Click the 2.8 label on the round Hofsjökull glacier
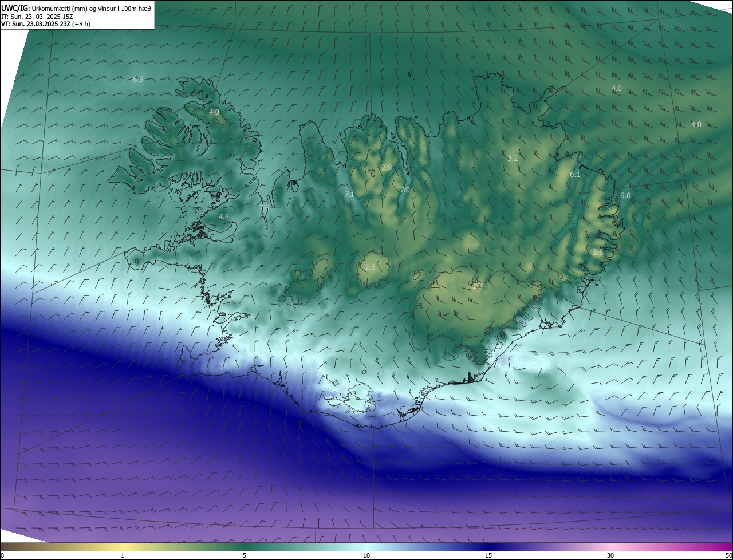Screen dimensions: 733x560 pyautogui.click(x=370, y=267)
